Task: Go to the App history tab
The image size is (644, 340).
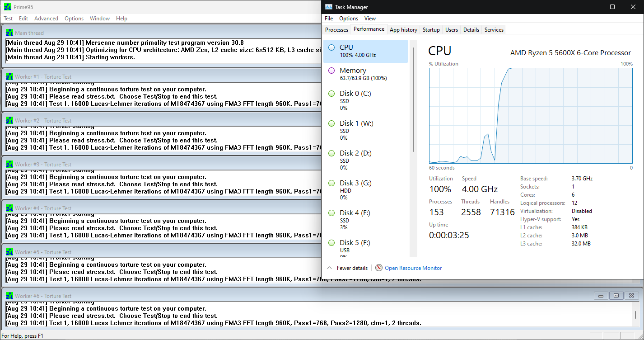Action: pos(403,30)
